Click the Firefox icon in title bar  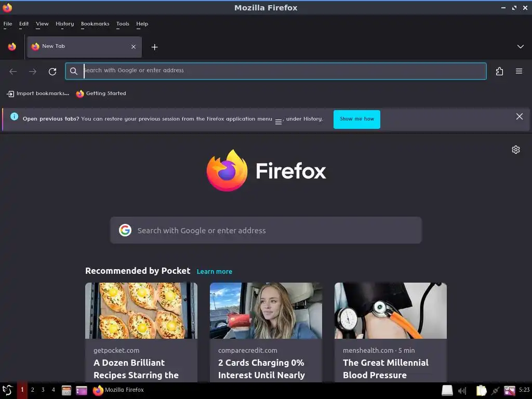click(7, 7)
